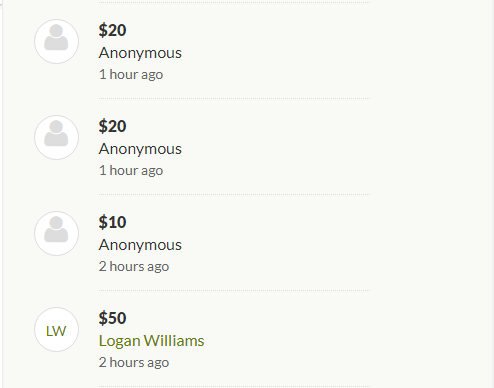Click the dotted divider between the two $20 donations
This screenshot has width=494, height=388.
(234, 98)
